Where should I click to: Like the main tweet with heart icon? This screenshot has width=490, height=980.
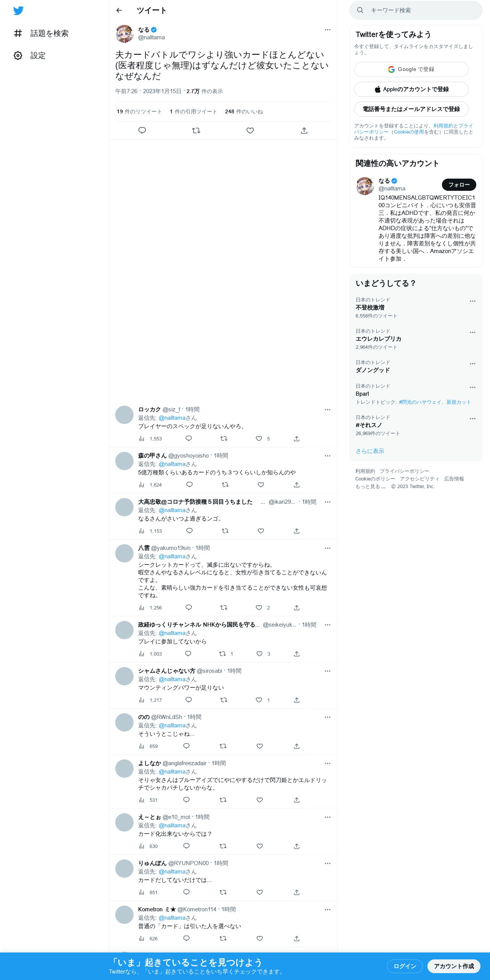[x=250, y=131]
